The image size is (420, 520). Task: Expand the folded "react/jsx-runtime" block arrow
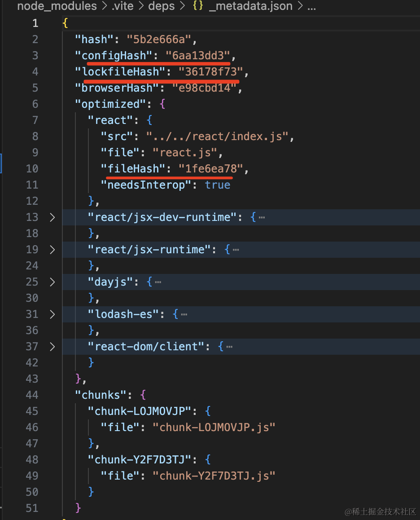52,250
